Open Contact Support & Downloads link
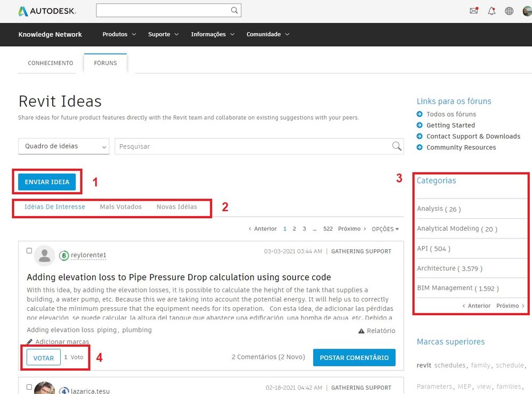532x394 pixels. coord(473,136)
